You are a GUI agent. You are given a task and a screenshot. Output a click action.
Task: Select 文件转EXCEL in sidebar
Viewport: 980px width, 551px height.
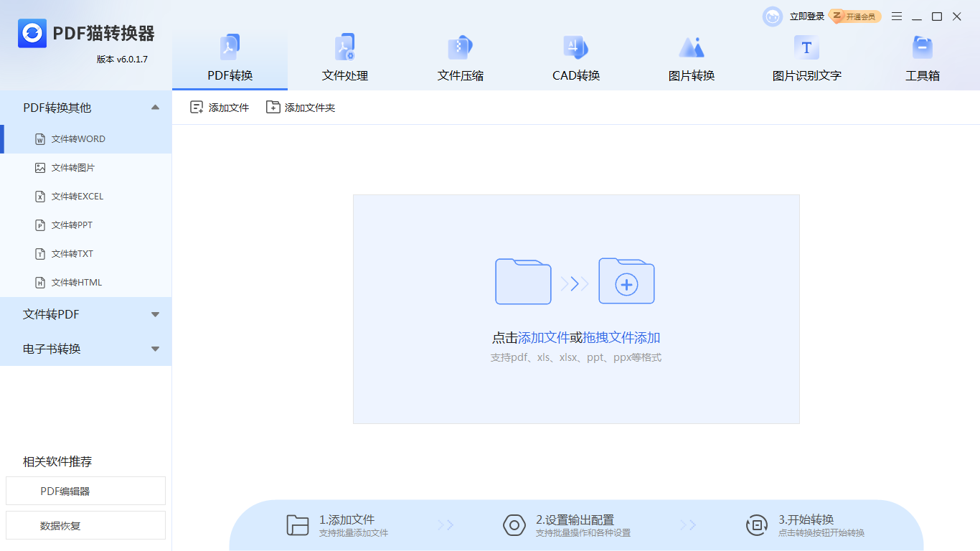(86, 197)
